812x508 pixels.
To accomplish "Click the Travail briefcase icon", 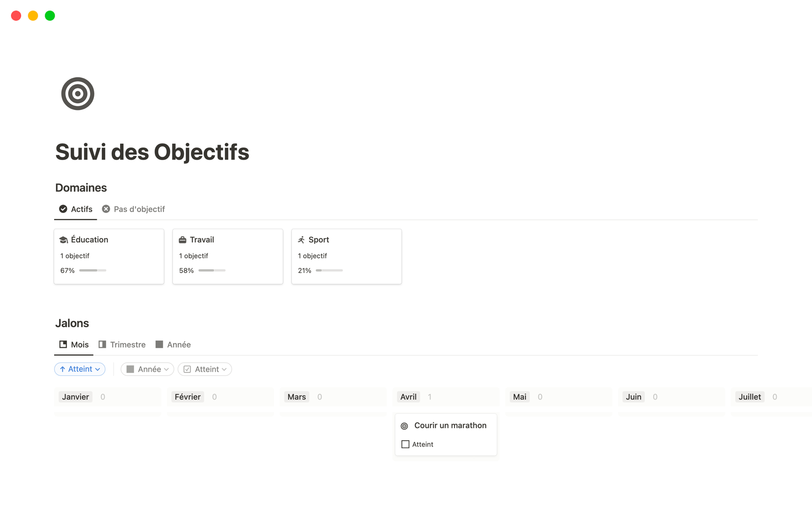I will tap(183, 240).
